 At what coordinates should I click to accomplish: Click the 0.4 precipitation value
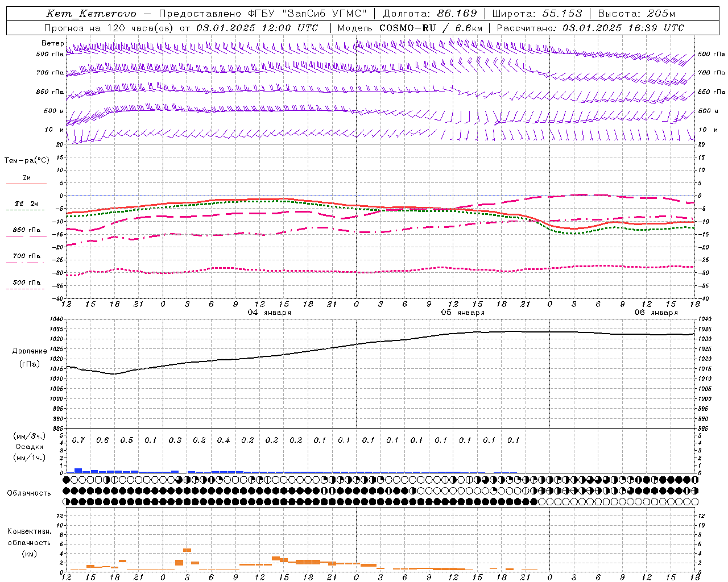click(x=224, y=440)
